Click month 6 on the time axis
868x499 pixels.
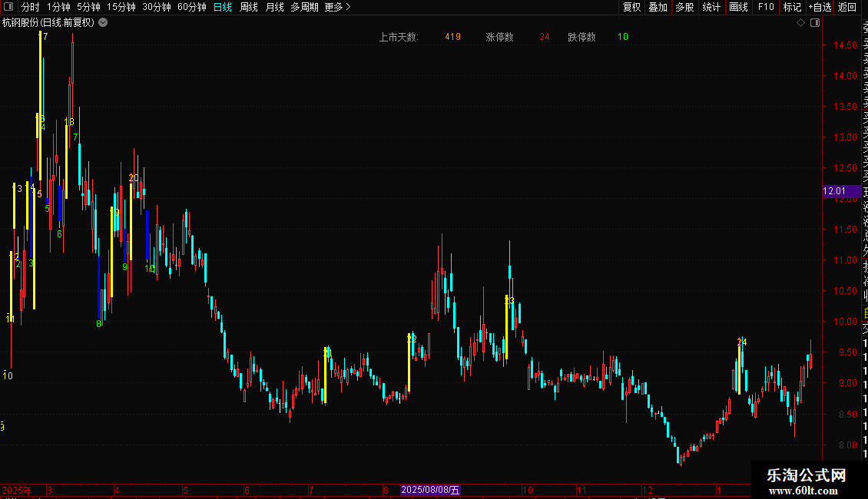[x=247, y=490]
